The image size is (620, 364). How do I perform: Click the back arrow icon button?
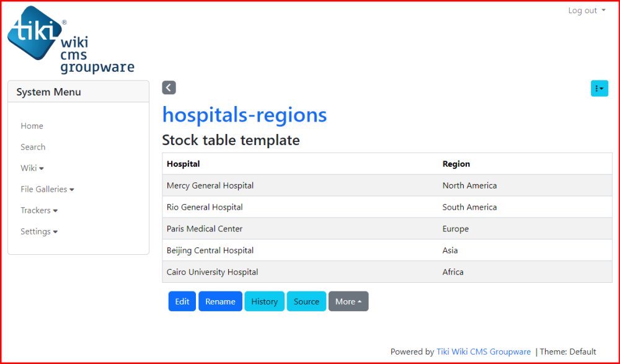click(169, 88)
